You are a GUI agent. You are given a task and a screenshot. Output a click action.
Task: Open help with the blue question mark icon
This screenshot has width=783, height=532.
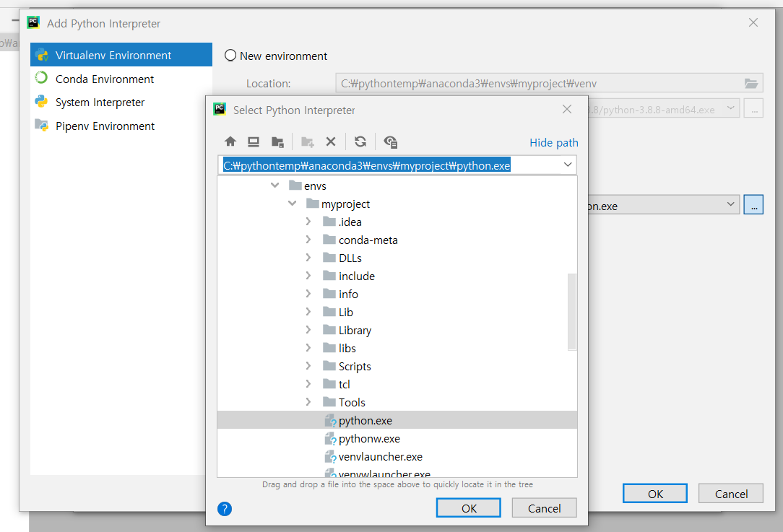pyautogui.click(x=225, y=509)
